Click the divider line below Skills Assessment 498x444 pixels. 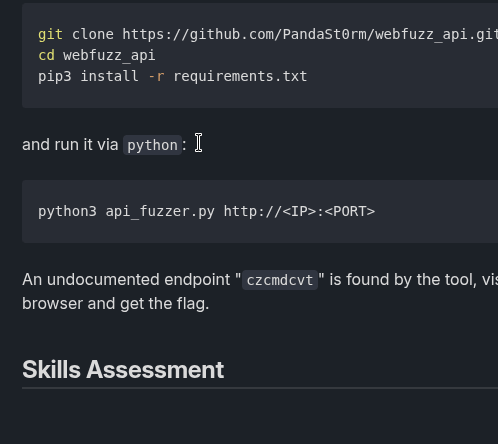(x=260, y=388)
